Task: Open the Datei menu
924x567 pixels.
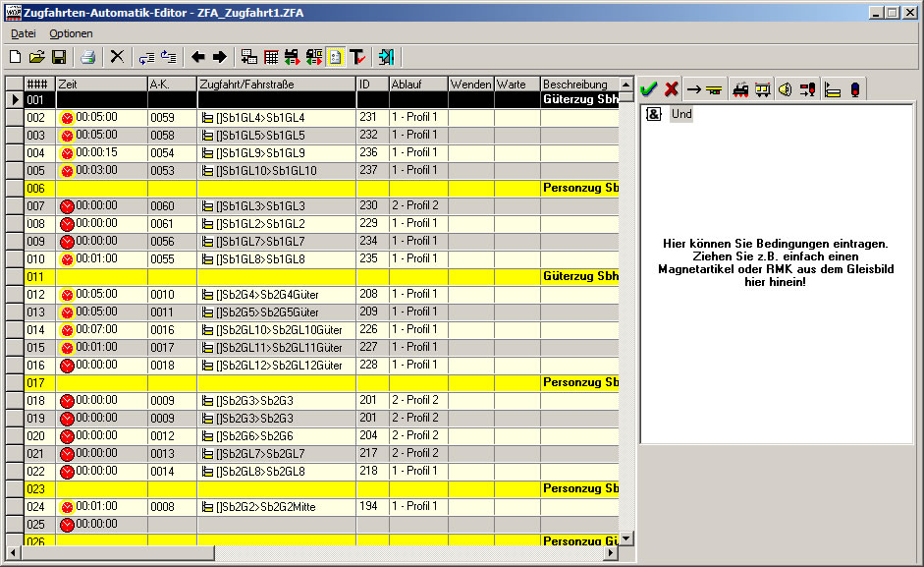Action: 24,33
